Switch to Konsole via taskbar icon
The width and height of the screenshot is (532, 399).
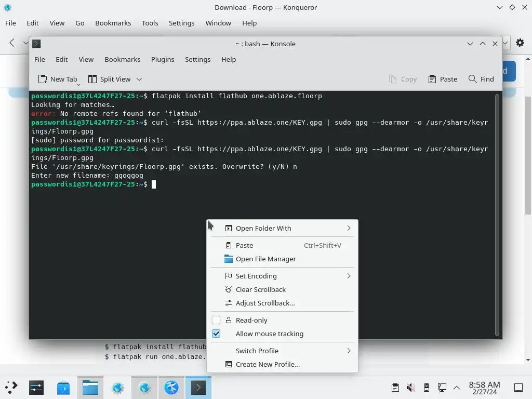[x=198, y=388]
